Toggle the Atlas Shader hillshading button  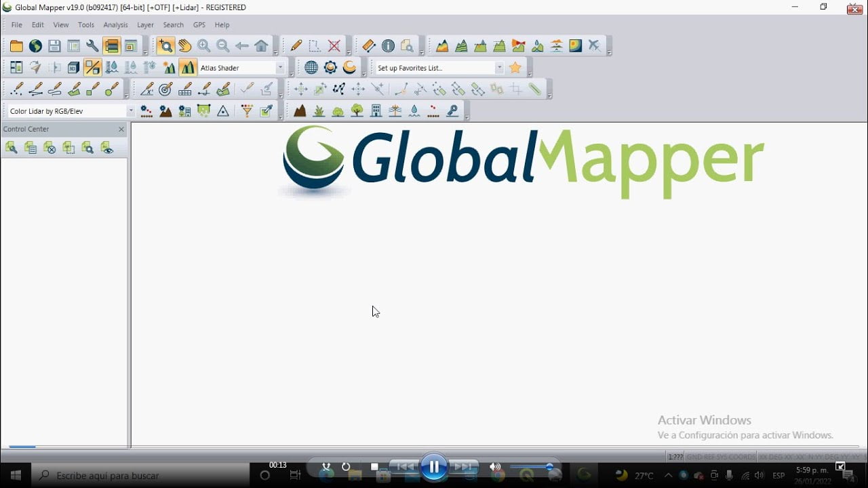188,67
